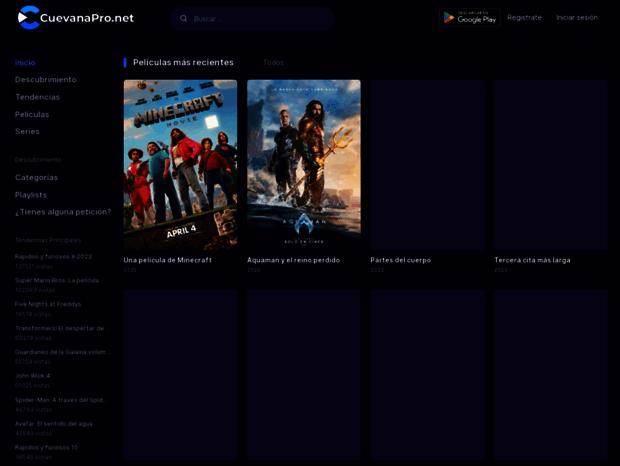Click the Tercera cita más larga title
The image size is (620, 466).
(x=532, y=260)
